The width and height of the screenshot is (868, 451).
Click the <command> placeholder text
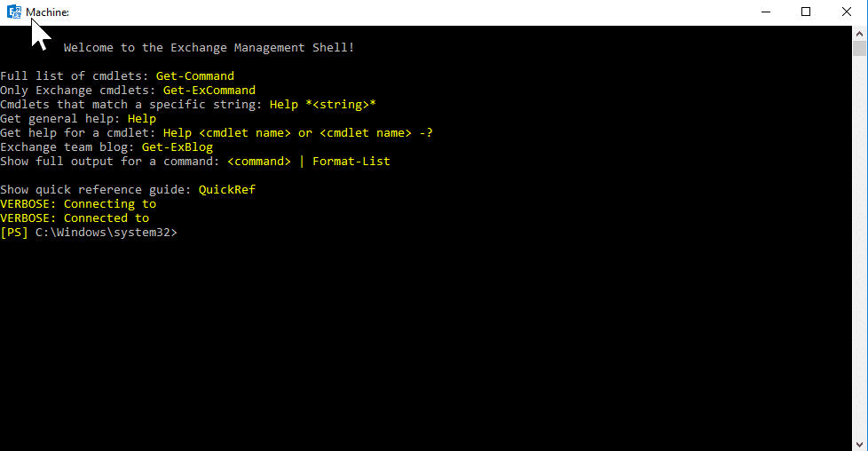[259, 162]
